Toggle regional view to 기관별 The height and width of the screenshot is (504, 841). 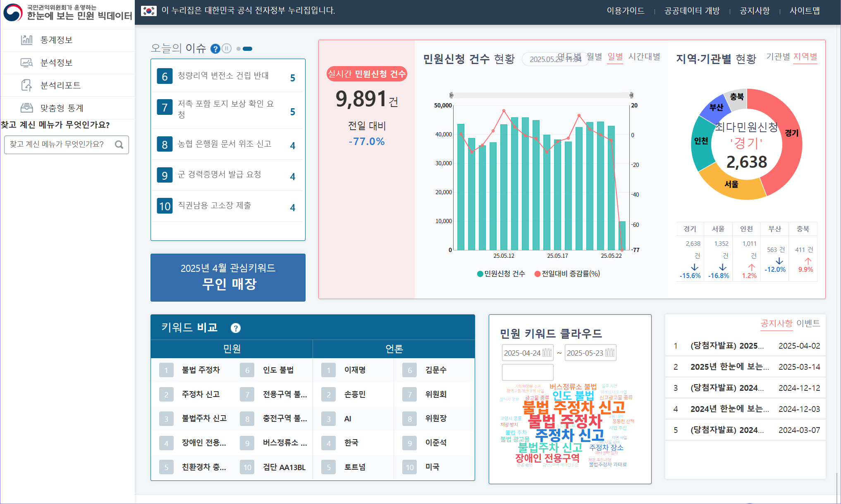pyautogui.click(x=778, y=57)
